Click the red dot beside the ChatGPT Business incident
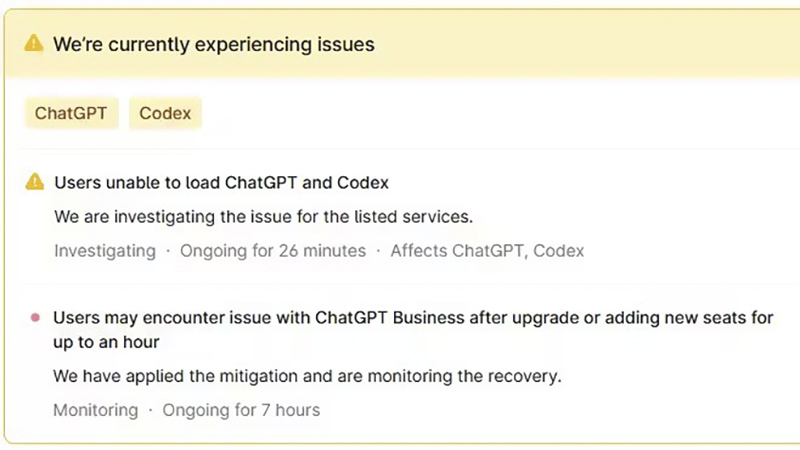The height and width of the screenshot is (450, 800). [x=35, y=318]
